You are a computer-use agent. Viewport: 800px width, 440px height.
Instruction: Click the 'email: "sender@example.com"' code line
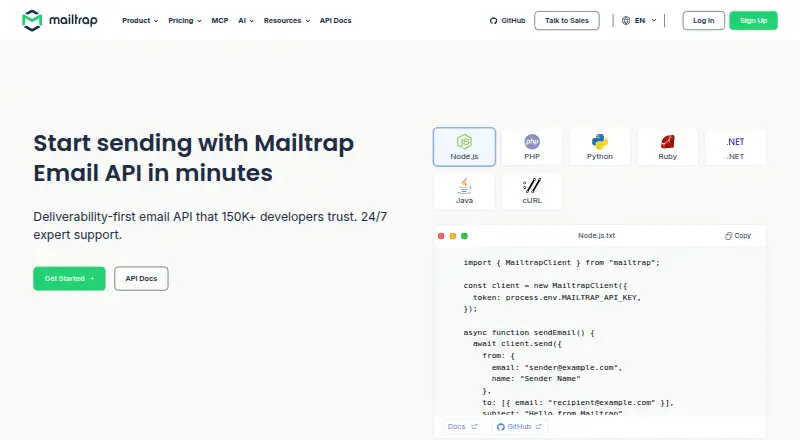(x=557, y=368)
